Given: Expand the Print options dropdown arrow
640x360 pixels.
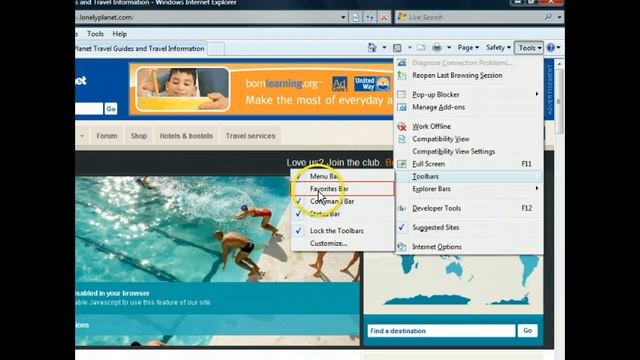Looking at the screenshot, I should [x=449, y=48].
